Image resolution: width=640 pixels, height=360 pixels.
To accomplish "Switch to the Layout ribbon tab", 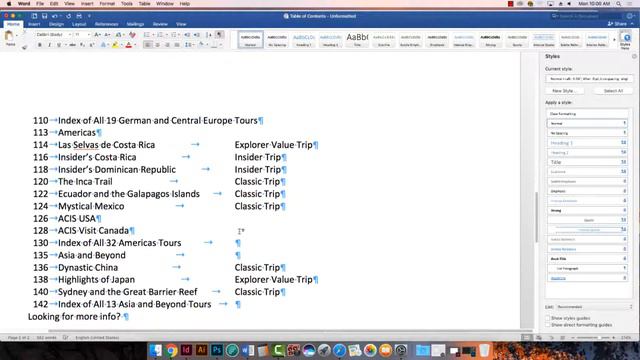I will point(79,24).
